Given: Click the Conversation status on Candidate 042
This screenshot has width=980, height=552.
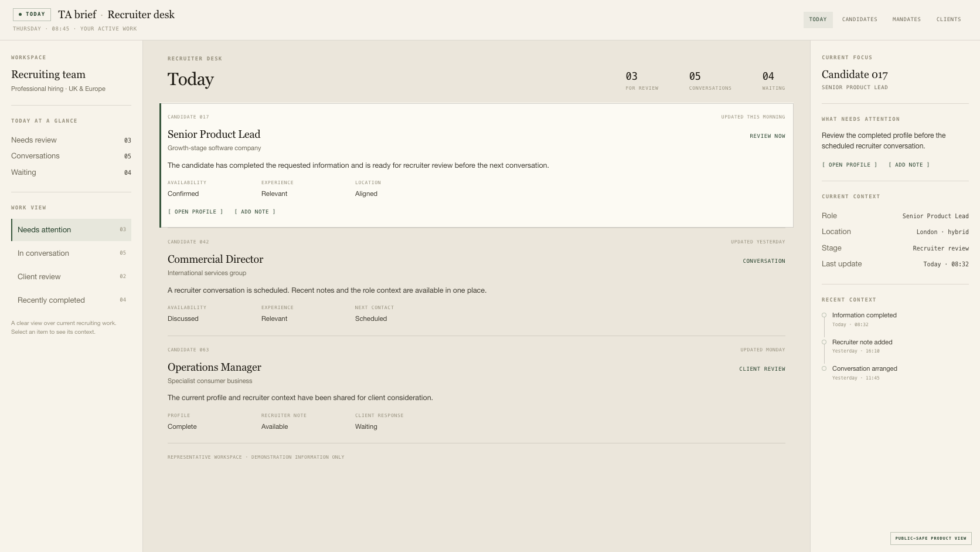Looking at the screenshot, I should tap(764, 261).
